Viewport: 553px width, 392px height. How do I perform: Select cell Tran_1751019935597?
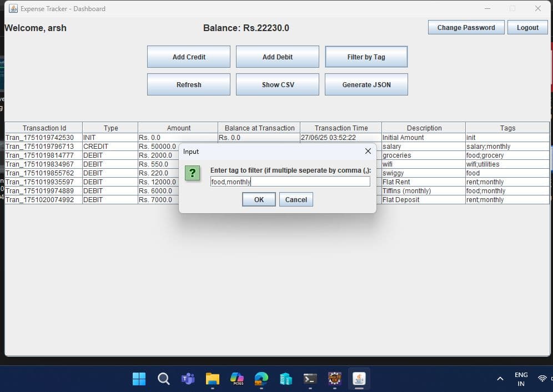point(44,182)
